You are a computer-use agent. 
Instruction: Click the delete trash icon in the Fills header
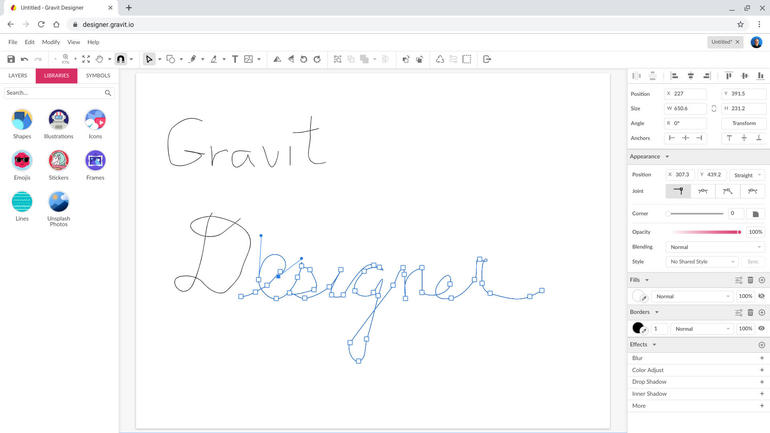point(750,280)
